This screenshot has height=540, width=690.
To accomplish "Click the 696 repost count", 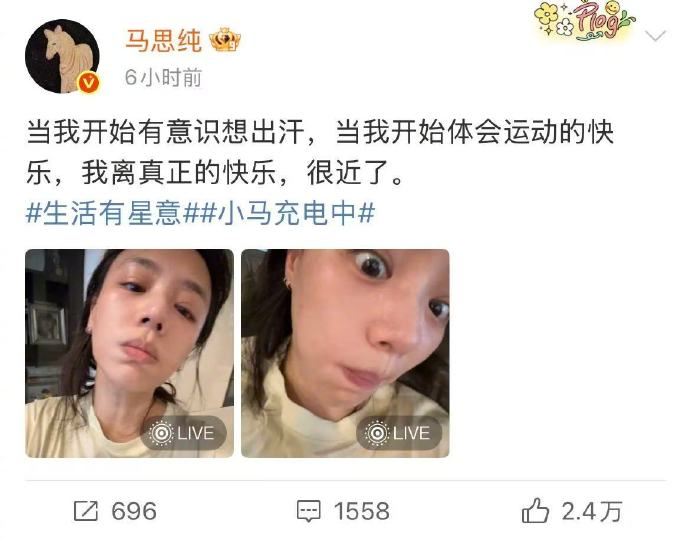I will [134, 511].
